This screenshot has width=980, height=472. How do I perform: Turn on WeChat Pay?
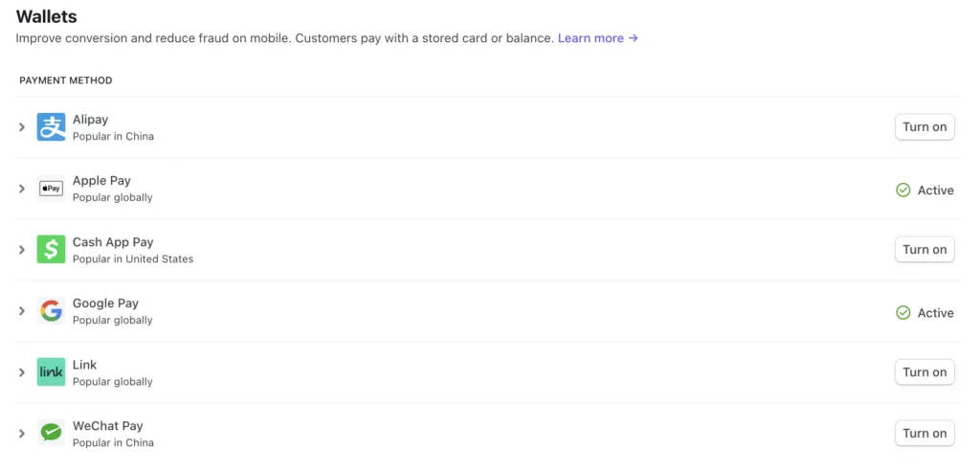pyautogui.click(x=924, y=434)
